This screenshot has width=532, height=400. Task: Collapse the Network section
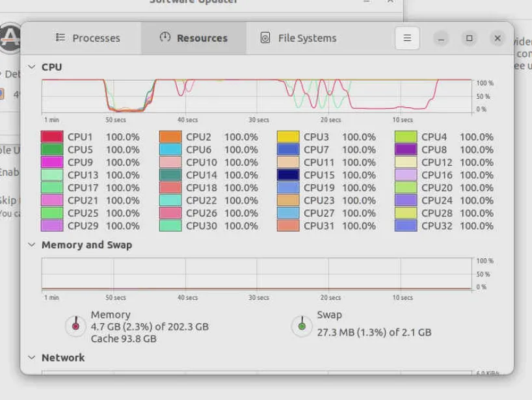tap(31, 358)
